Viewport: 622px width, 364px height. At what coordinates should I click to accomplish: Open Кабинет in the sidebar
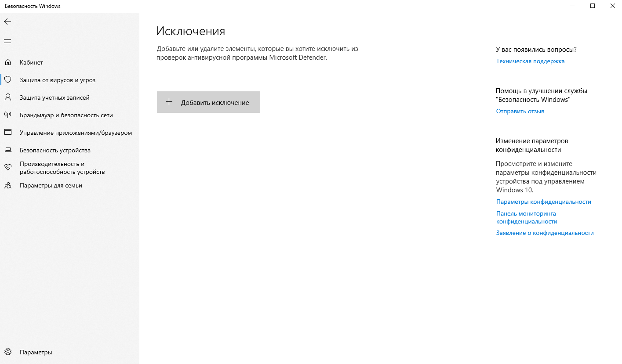click(69, 62)
